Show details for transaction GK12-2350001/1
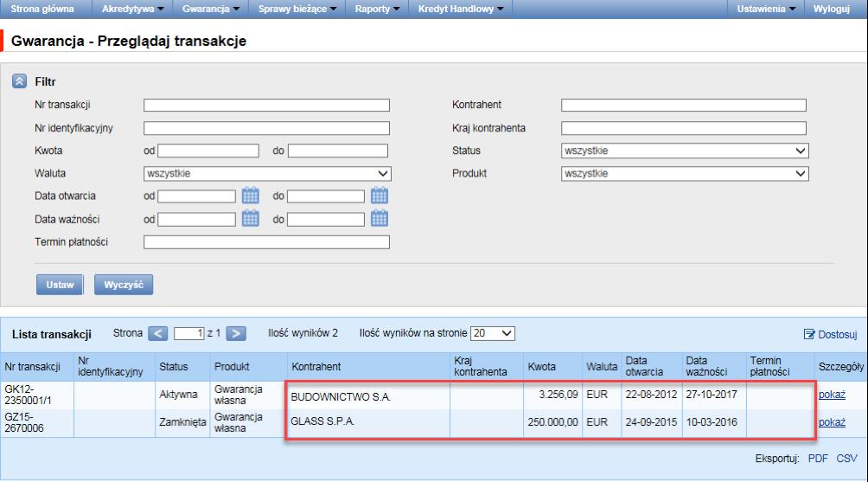Screen dimensions: 868x482 click(832, 395)
